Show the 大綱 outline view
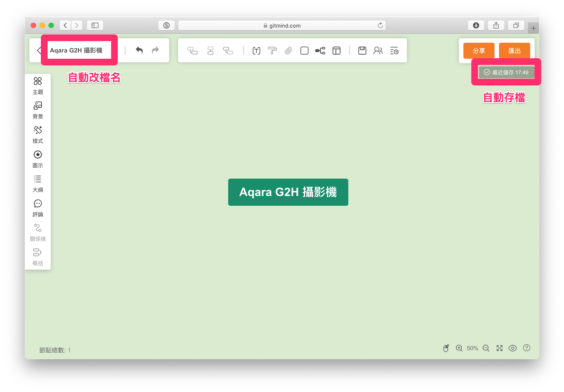564x392 pixels. (x=38, y=184)
